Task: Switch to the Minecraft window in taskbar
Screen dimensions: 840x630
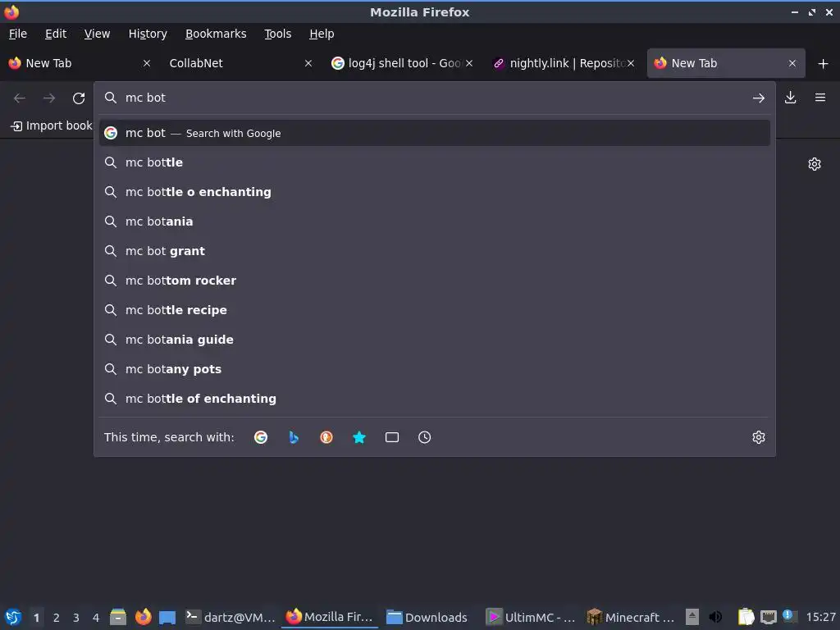Action: [631, 617]
